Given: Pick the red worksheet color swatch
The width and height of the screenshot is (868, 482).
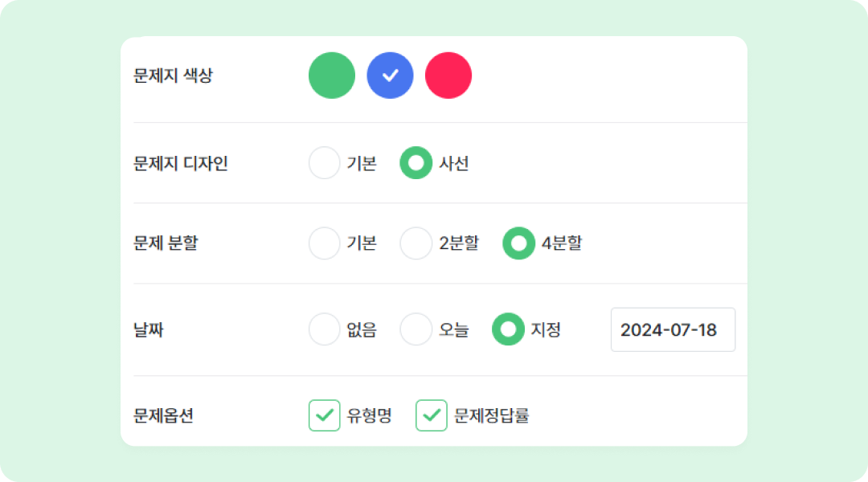Looking at the screenshot, I should (448, 76).
